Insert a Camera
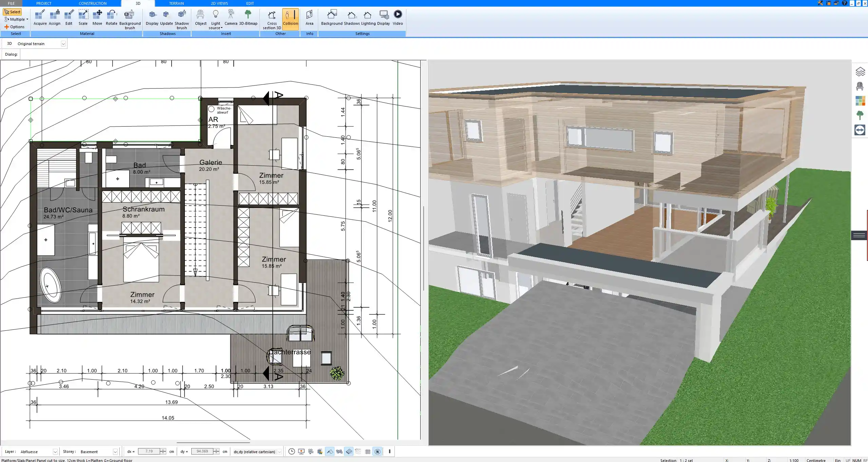 [231, 18]
